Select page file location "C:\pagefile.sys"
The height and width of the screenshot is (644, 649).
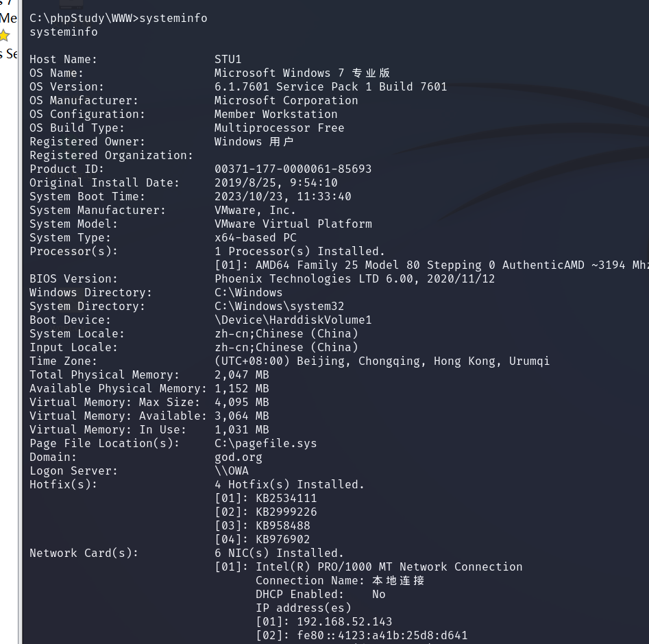(266, 443)
